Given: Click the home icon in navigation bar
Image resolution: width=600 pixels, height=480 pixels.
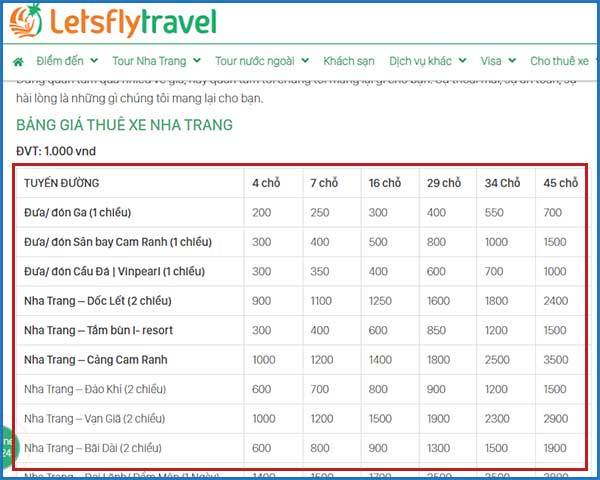Looking at the screenshot, I should (x=17, y=61).
